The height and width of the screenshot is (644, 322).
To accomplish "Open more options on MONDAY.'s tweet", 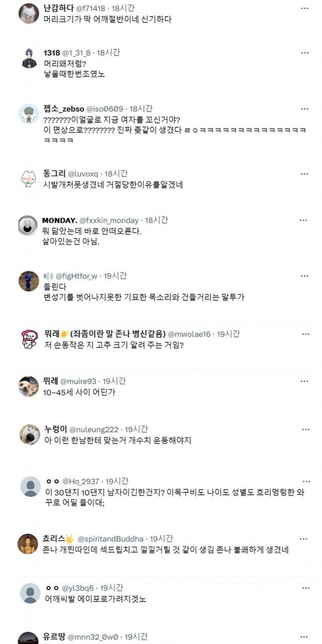I will [x=303, y=220].
